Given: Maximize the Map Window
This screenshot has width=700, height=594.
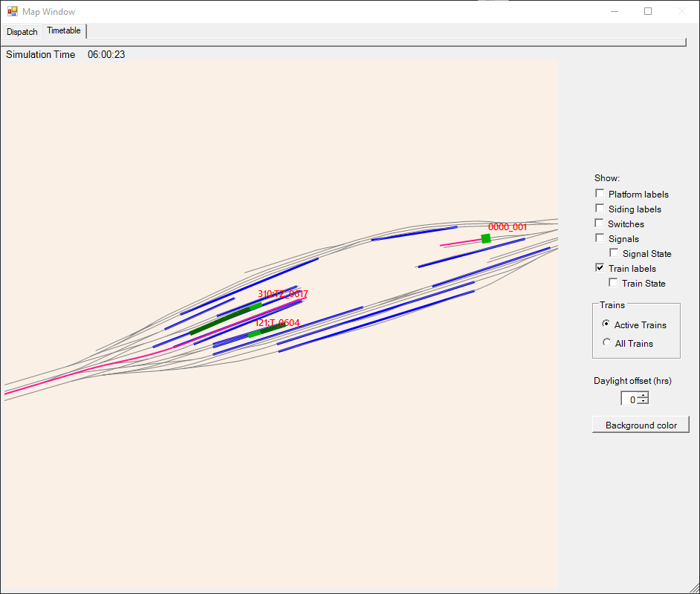Looking at the screenshot, I should point(647,11).
